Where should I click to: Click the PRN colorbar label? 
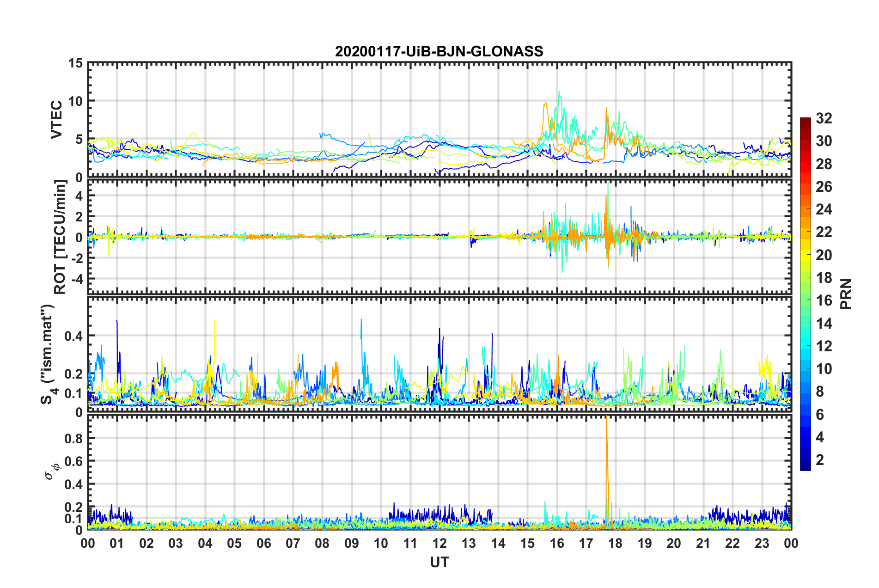(x=846, y=294)
